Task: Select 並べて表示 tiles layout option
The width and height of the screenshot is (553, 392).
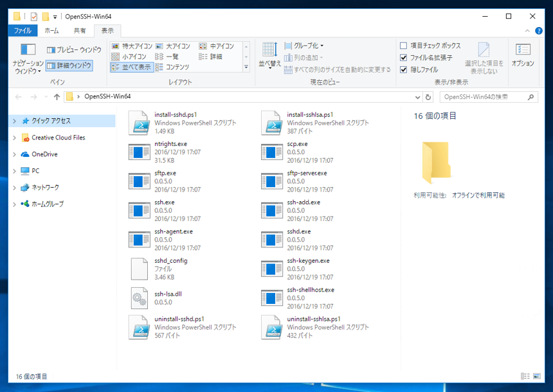Action: click(132, 67)
